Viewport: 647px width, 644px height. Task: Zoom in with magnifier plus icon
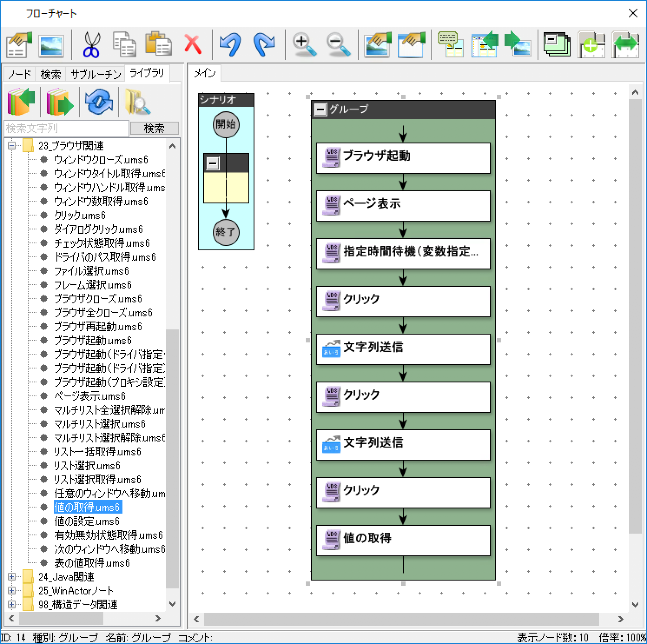tap(304, 44)
